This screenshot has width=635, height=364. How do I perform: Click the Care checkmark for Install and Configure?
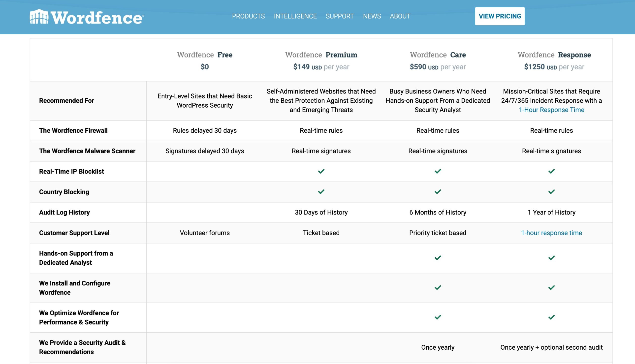point(438,287)
